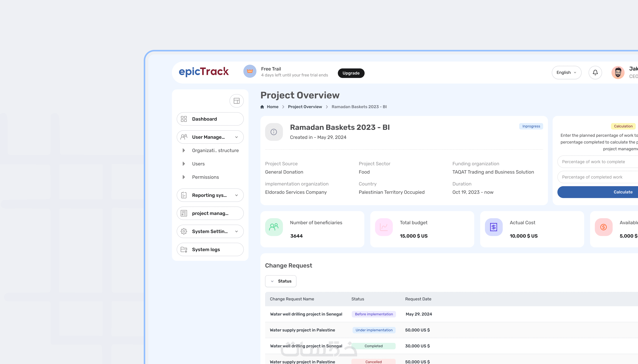The width and height of the screenshot is (638, 364).
Task: Click the Total budget chart icon
Action: pyautogui.click(x=384, y=227)
